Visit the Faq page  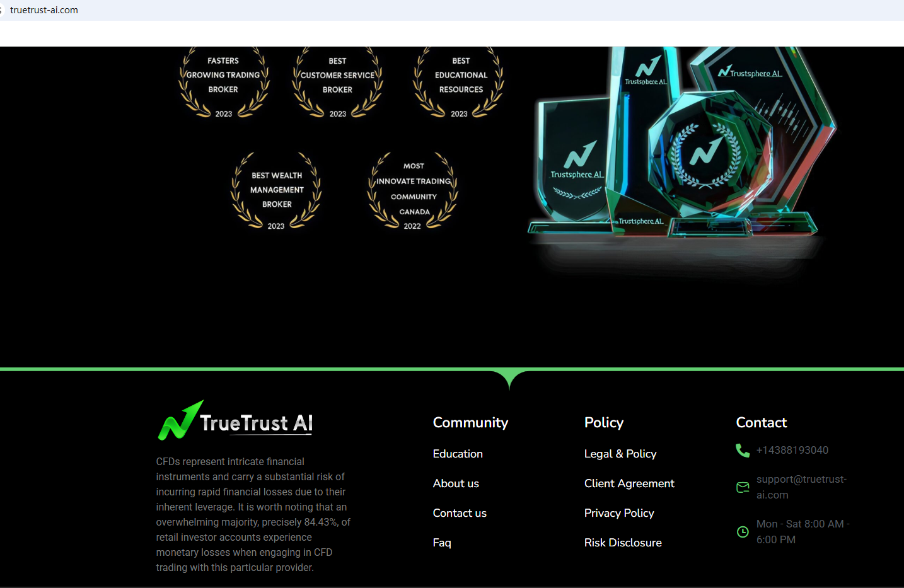442,543
